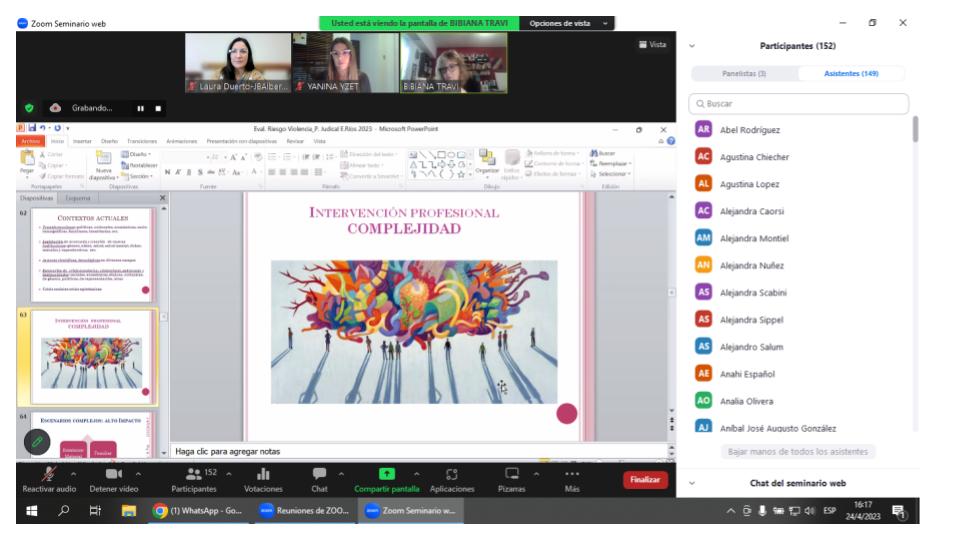Switch to the Panelistas (3) tab
The width and height of the screenshot is (960, 540).
744,73
